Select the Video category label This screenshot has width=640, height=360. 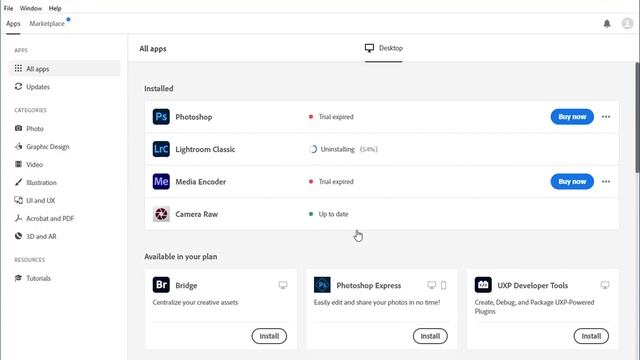[34, 164]
